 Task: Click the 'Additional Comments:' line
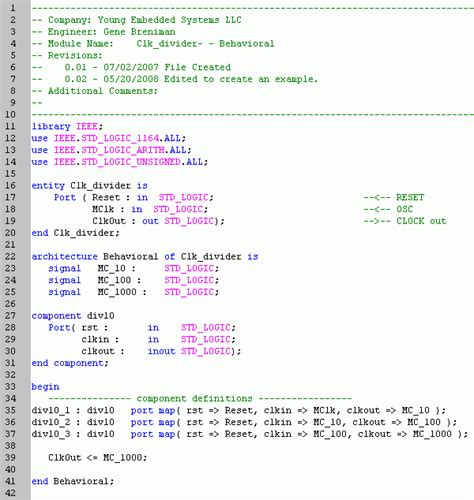pos(95,91)
